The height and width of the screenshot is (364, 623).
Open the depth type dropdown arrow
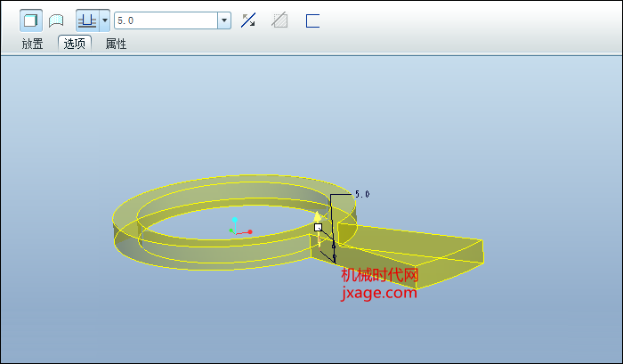pyautogui.click(x=105, y=20)
